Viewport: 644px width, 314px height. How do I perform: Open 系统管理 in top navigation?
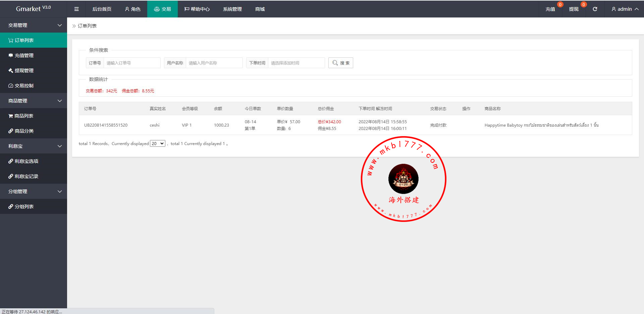232,9
